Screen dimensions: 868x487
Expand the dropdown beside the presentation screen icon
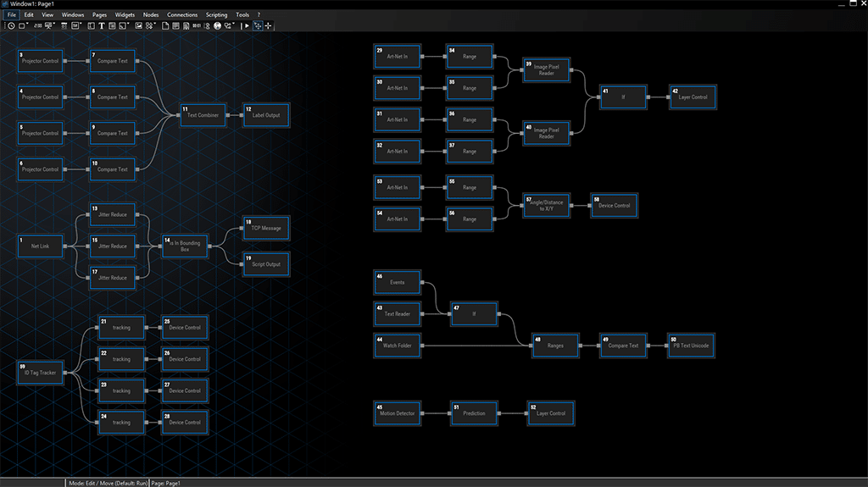click(54, 24)
